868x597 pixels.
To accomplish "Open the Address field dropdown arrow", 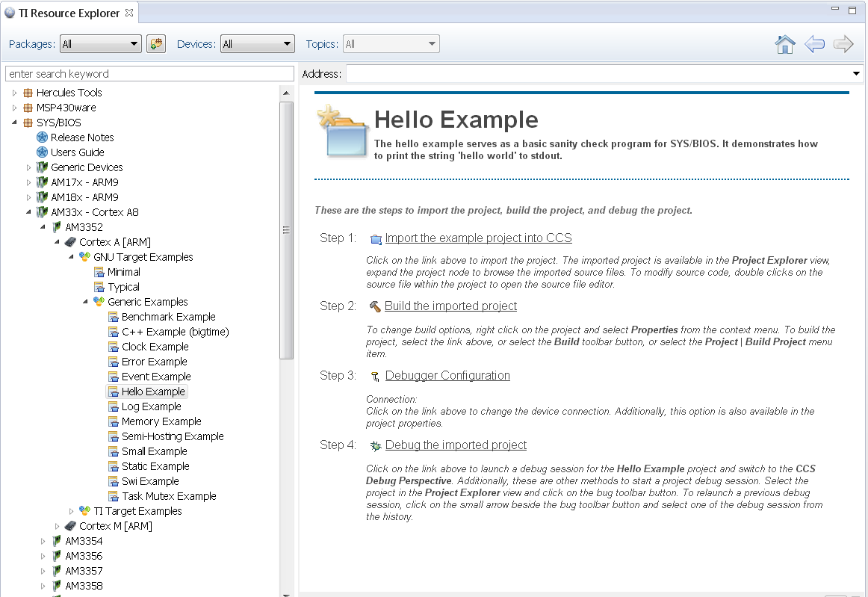I will [x=856, y=73].
